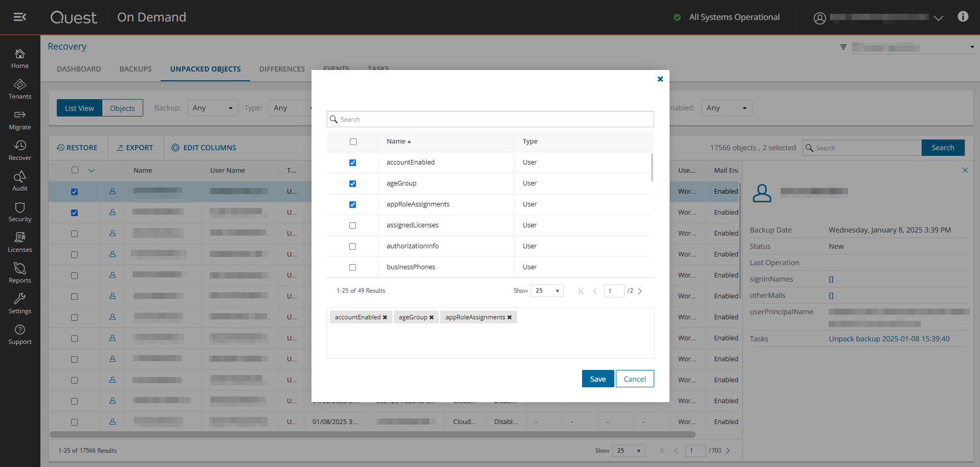Click the Export button

tap(135, 148)
